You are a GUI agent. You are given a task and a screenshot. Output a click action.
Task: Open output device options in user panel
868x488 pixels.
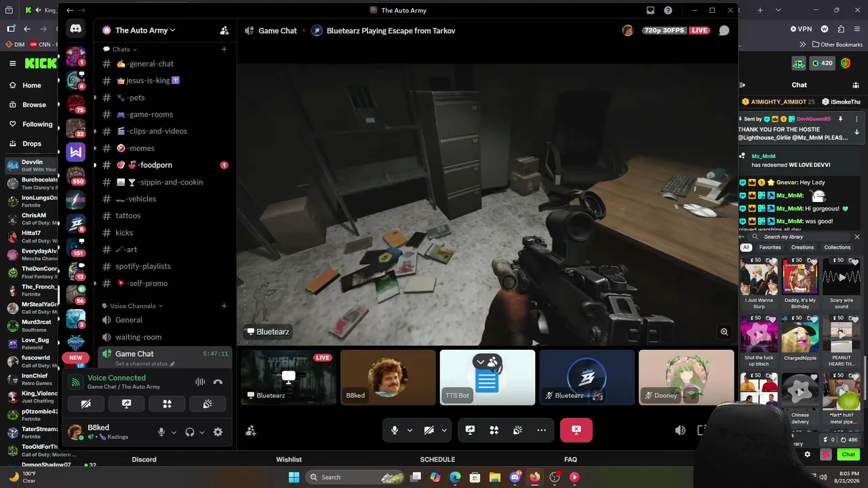click(x=201, y=432)
